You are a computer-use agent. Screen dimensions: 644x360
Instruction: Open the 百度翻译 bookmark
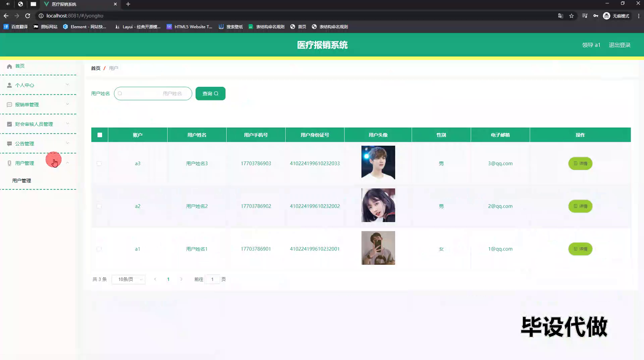(15, 27)
